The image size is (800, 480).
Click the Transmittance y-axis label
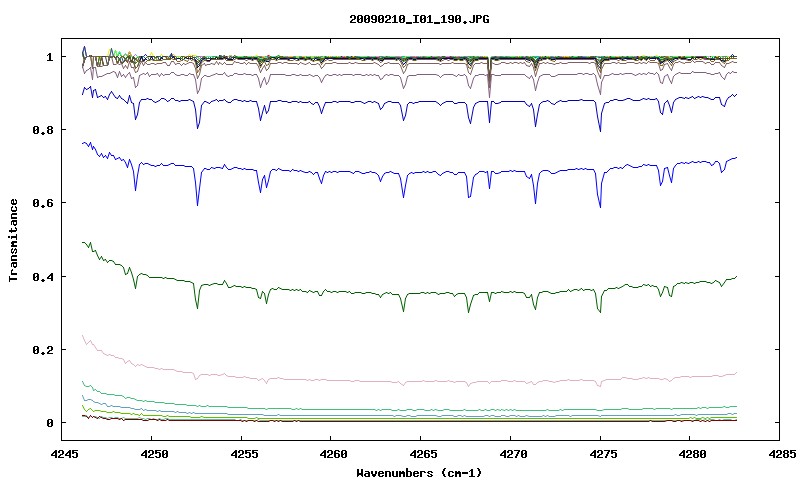[13, 240]
